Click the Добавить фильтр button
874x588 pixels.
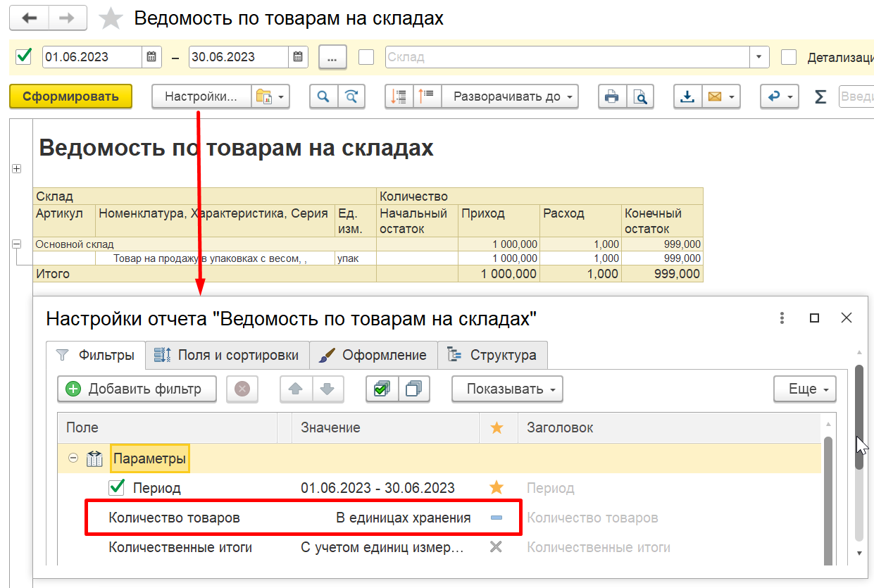click(137, 389)
